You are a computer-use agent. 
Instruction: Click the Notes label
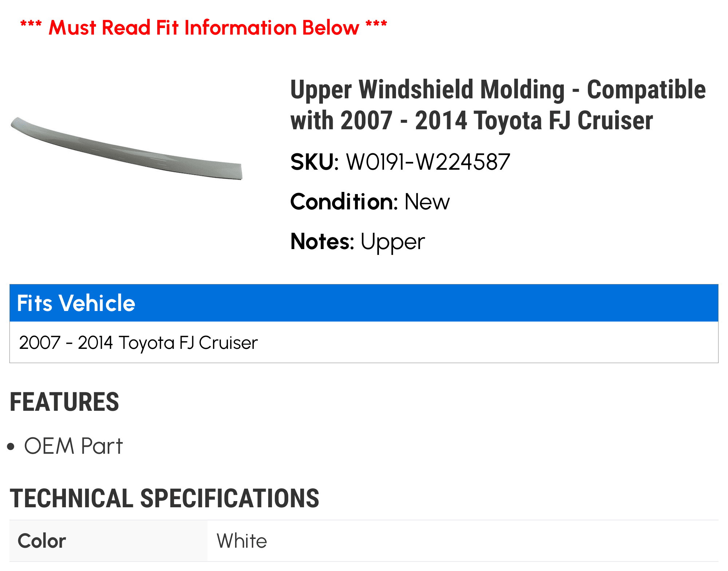322,241
